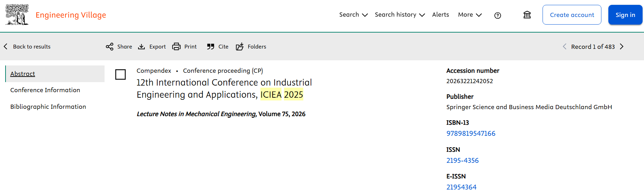Image resolution: width=644 pixels, height=194 pixels.
Task: Click the Elsevier tree logo
Action: pos(17,15)
